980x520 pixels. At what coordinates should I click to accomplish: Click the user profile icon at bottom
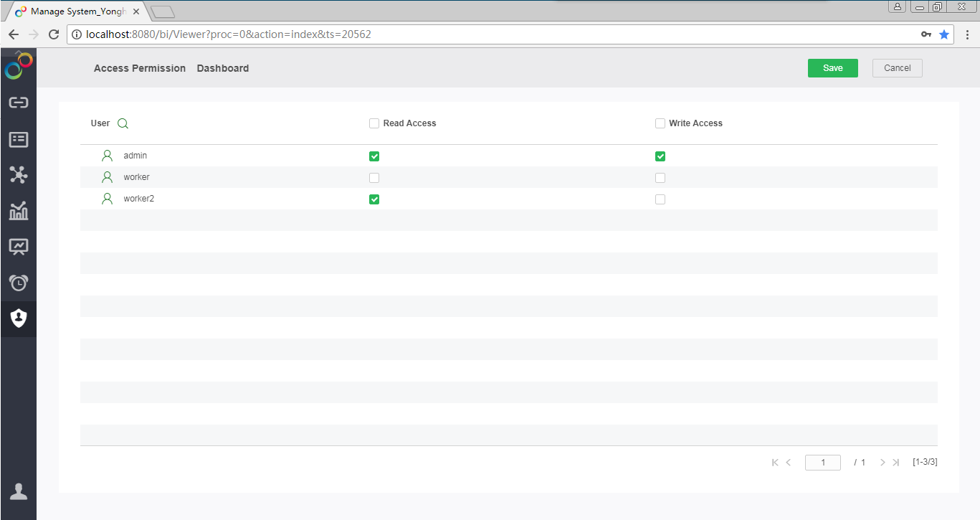(x=18, y=491)
